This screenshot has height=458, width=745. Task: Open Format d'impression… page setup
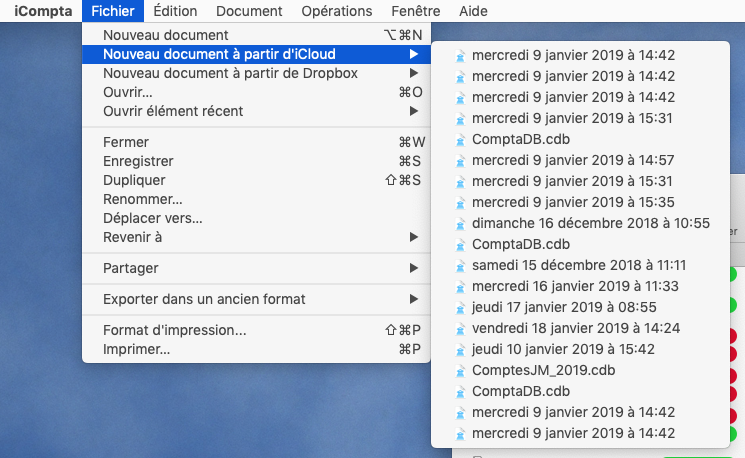(x=256, y=330)
